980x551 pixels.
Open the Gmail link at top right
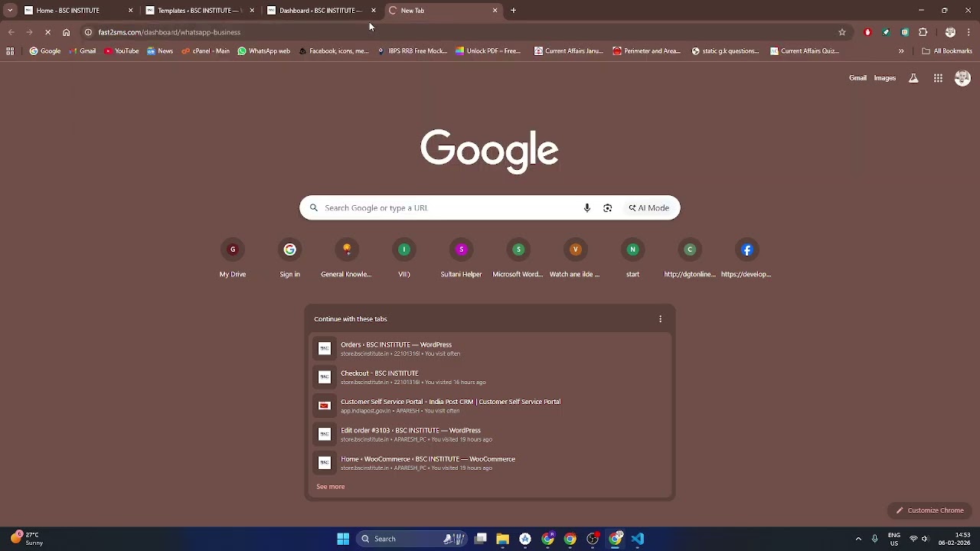click(857, 78)
